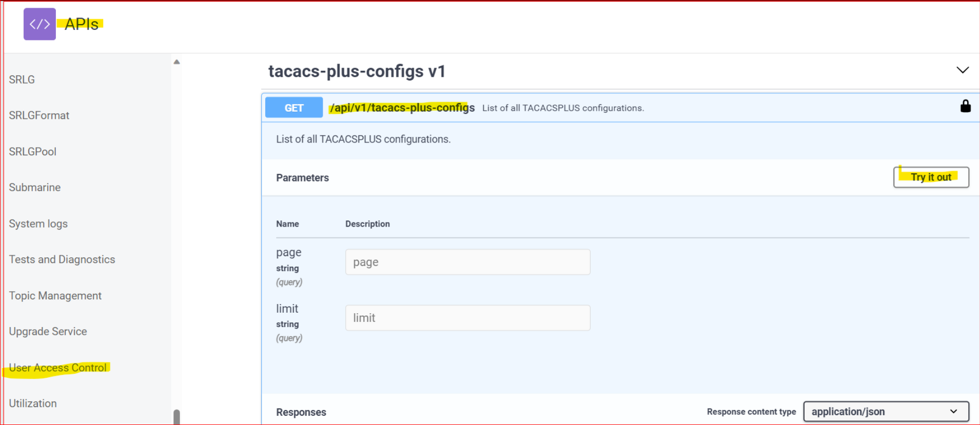980x425 pixels.
Task: Click the blue GET method badge
Action: click(293, 107)
